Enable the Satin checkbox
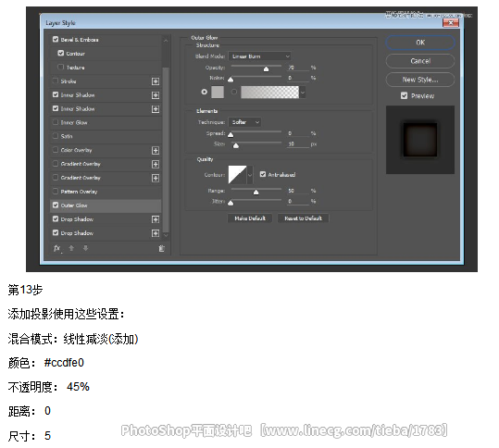Viewport: 499px width, 448px height. pos(56,136)
